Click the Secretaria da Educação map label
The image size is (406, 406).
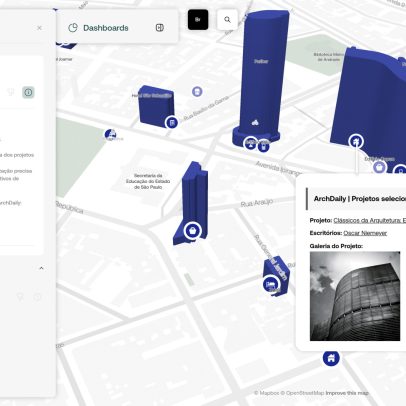148,181
